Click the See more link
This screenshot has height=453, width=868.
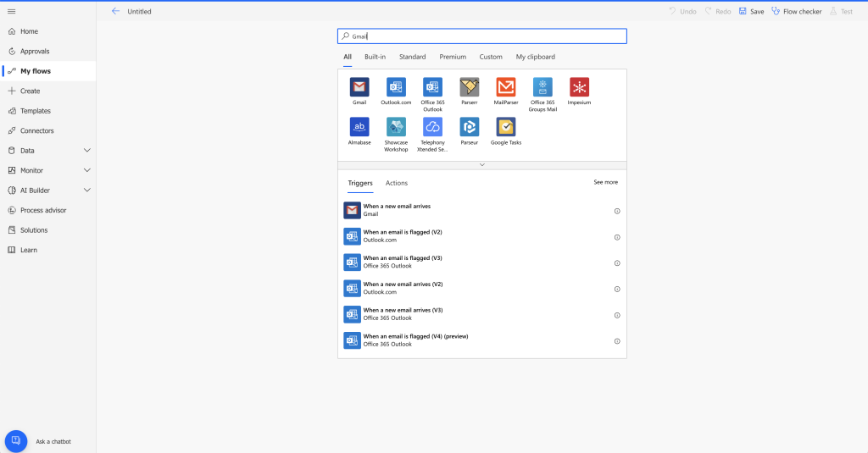(x=605, y=182)
